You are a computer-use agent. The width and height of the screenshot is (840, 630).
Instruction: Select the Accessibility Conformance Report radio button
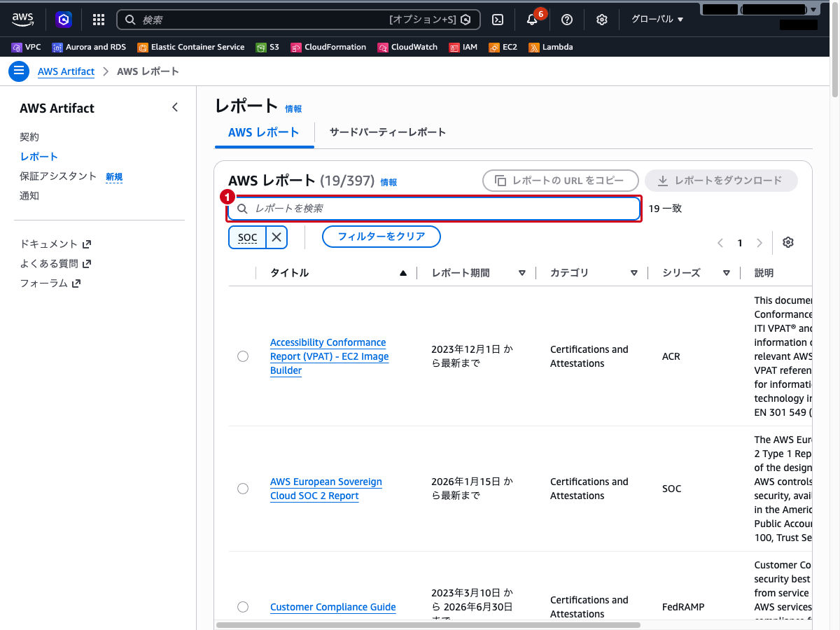click(243, 356)
